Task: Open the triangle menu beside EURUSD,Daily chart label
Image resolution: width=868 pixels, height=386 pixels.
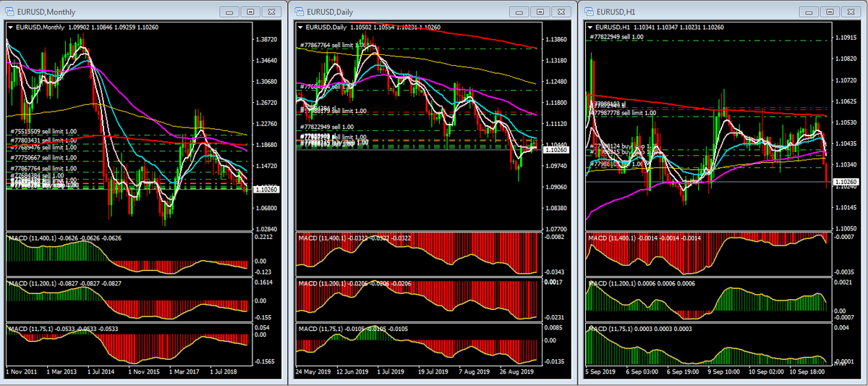Action: 302,28
